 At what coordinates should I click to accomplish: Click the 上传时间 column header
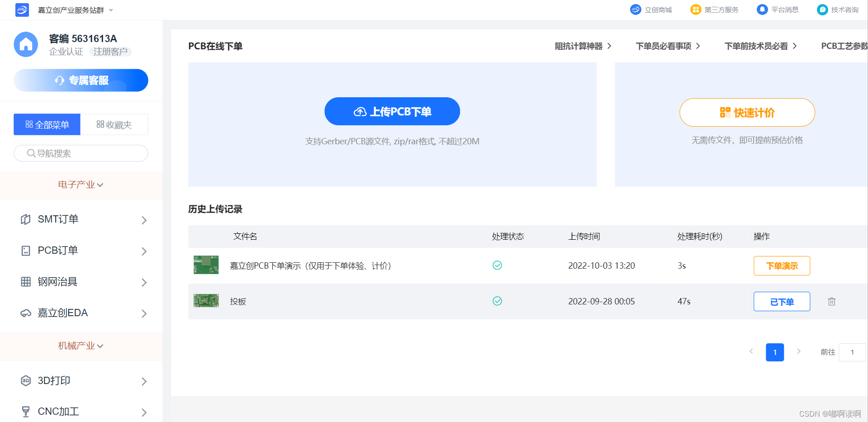coord(584,236)
